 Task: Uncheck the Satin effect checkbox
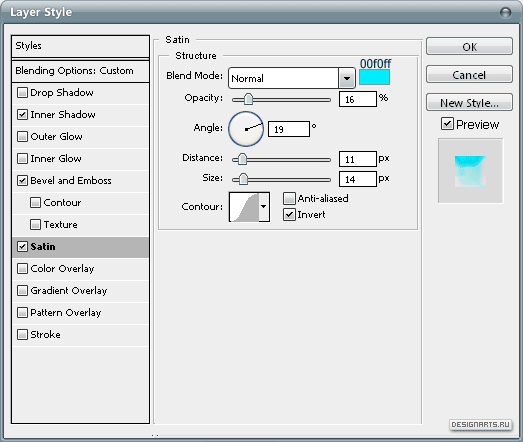(22, 247)
